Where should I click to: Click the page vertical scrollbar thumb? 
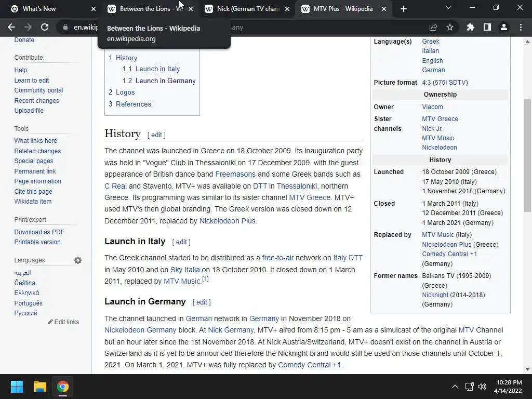pyautogui.click(x=527, y=155)
